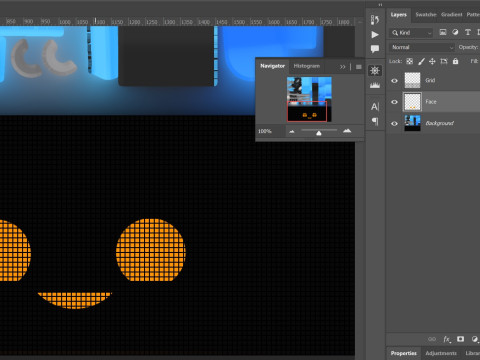Open the Navigator panel ship-wheel icon

point(375,70)
